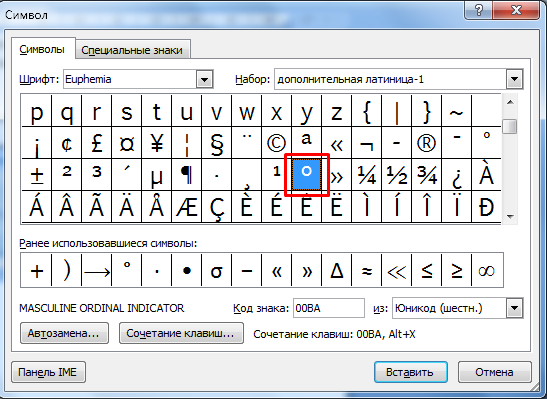Select the section § sign
Viewport: 547px width, 399px height.
point(216,143)
